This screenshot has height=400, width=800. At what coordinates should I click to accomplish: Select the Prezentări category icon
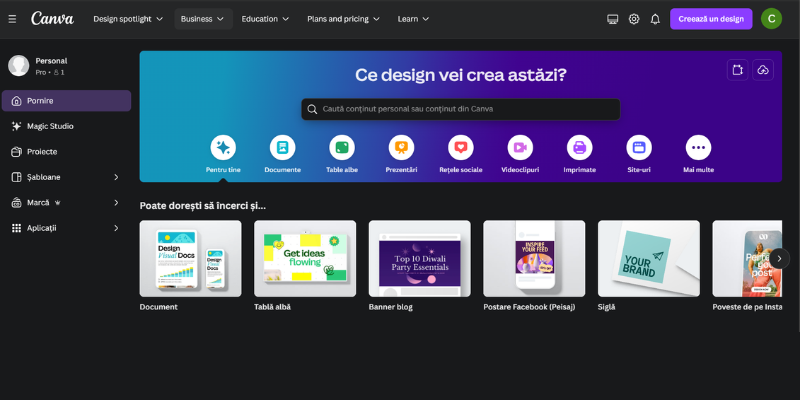(x=401, y=147)
